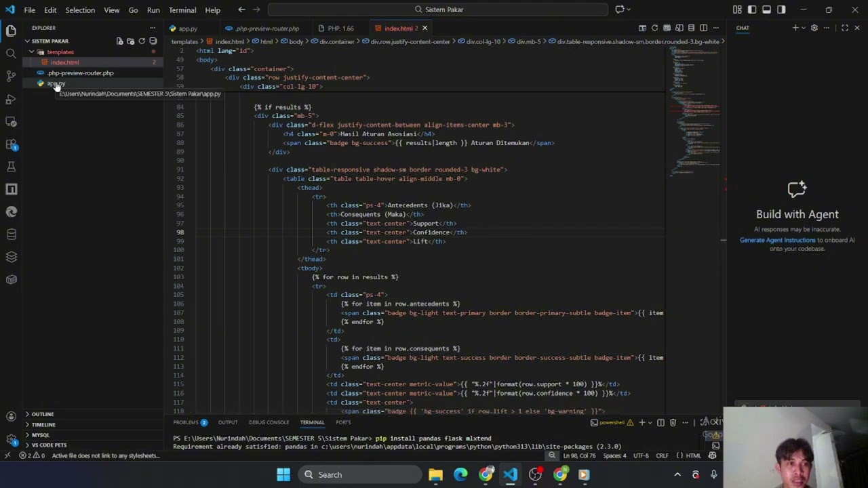Open the Accounts icon in activity bar
Image resolution: width=868 pixels, height=488 pixels.
pyautogui.click(x=11, y=416)
